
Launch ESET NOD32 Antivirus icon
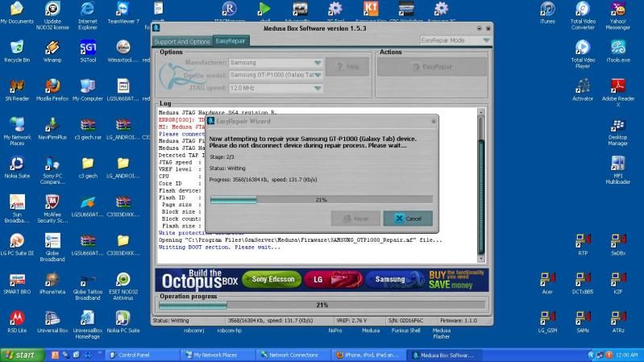point(123,285)
